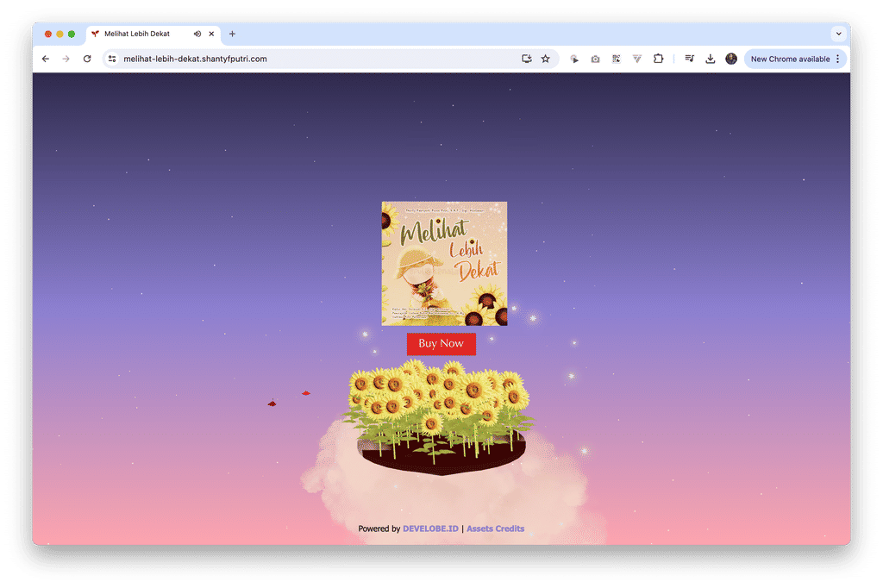Open the three-dot menu beside New Chrome available
Viewport: 883px width, 588px height.
[837, 59]
